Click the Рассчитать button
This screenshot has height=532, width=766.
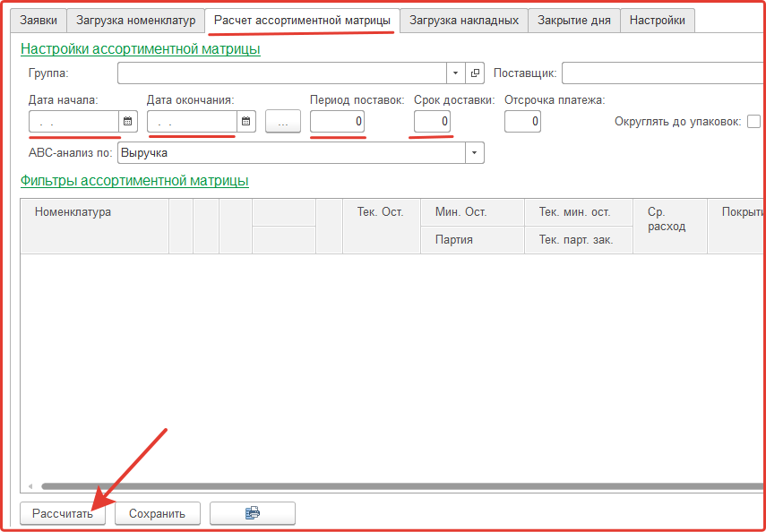63,513
